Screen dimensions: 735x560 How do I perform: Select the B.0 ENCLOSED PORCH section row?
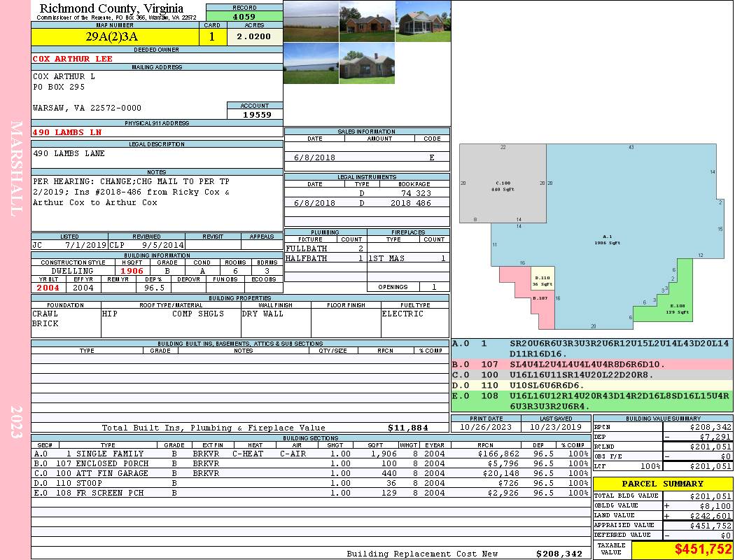point(311,463)
